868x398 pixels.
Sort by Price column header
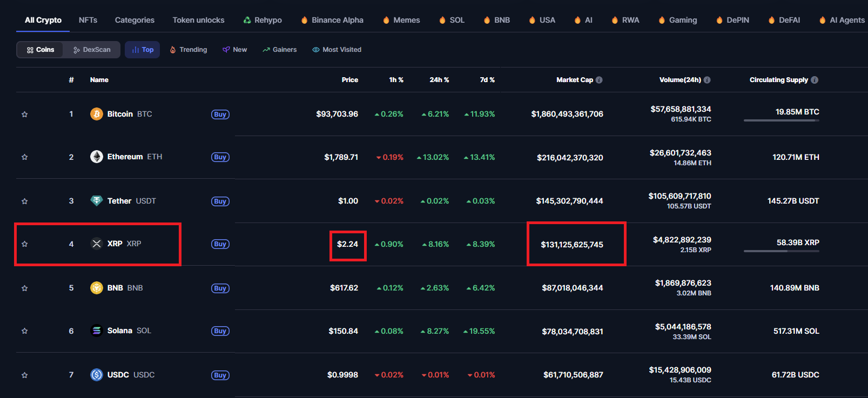click(x=350, y=80)
